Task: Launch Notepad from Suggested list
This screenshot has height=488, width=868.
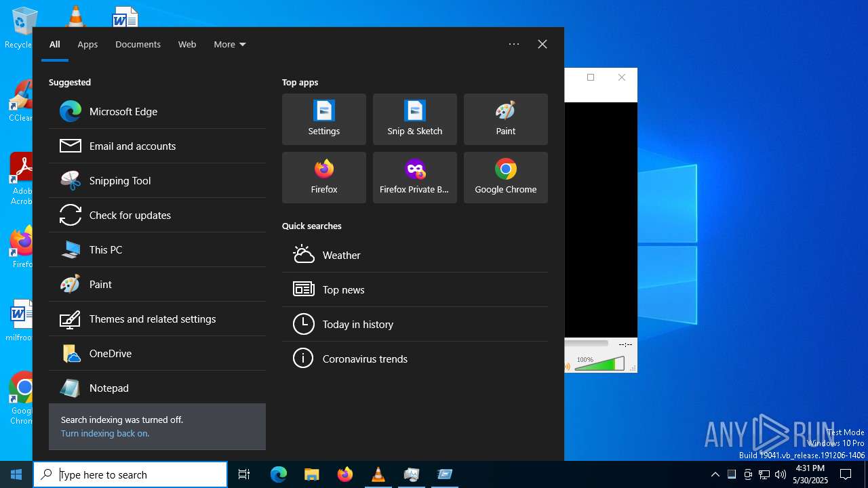Action: 157,388
